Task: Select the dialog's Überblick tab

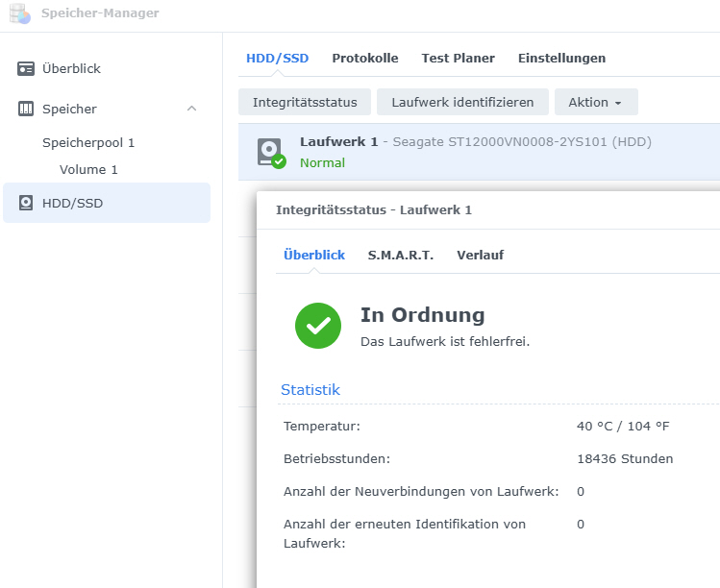Action: [314, 256]
